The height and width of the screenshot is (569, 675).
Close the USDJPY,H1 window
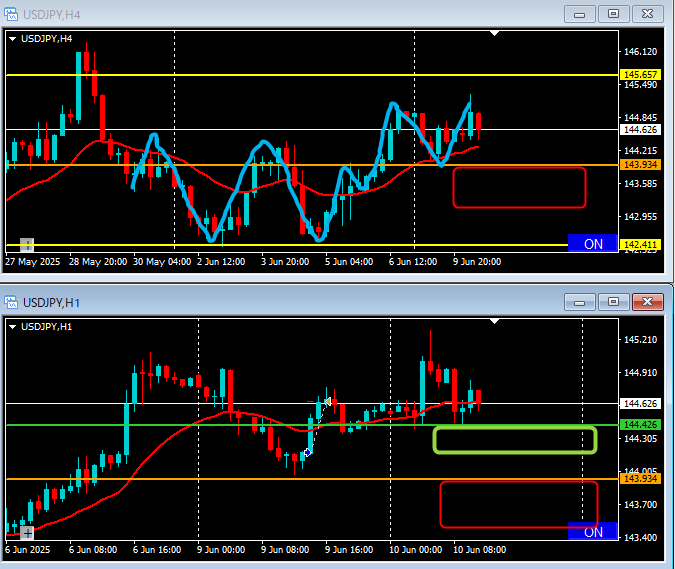coord(647,302)
